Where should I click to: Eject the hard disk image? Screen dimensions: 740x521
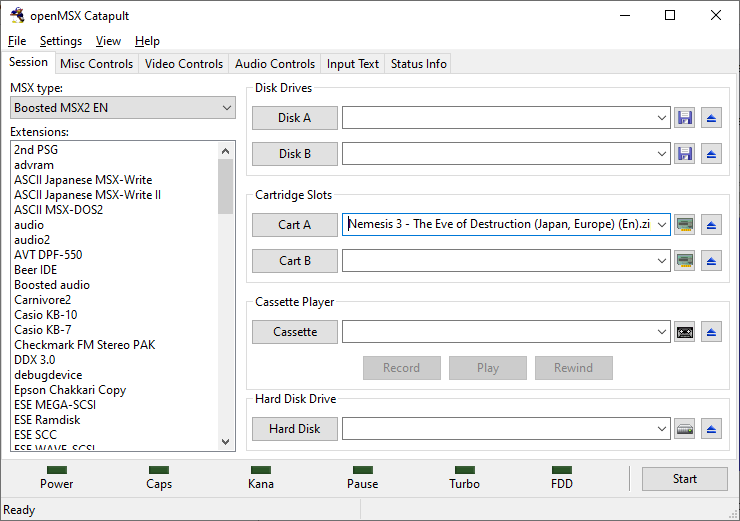pos(711,429)
